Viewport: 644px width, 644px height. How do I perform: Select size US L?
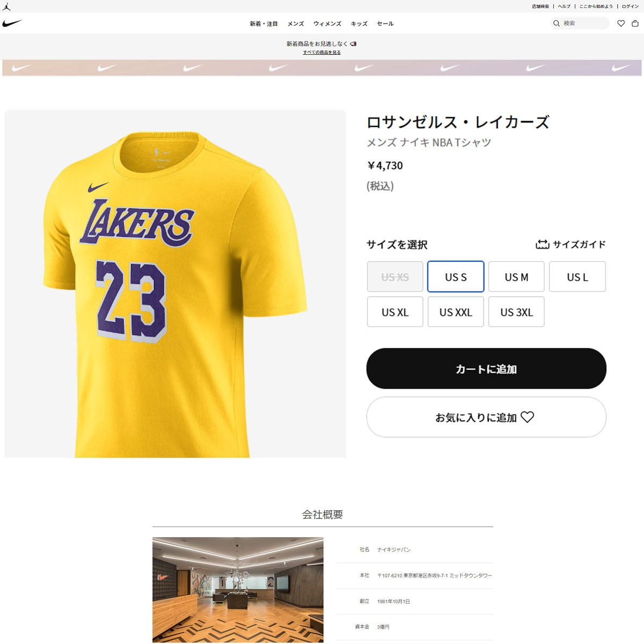click(577, 277)
